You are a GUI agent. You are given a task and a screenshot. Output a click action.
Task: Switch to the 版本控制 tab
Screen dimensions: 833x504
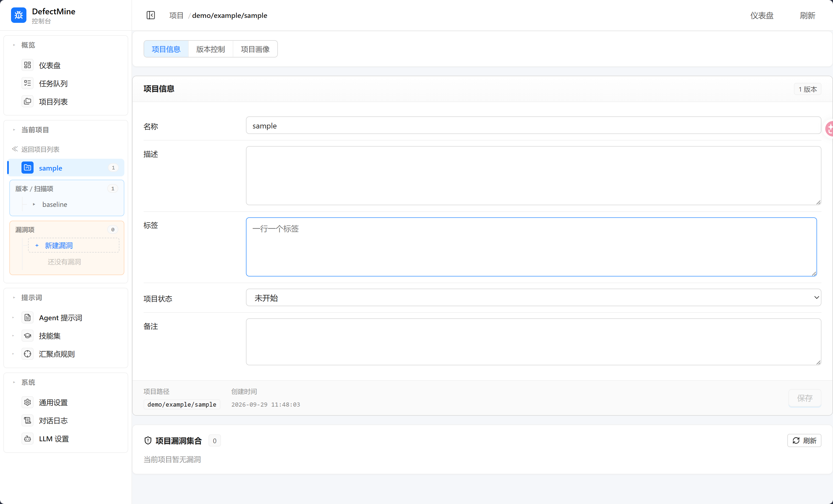(211, 49)
